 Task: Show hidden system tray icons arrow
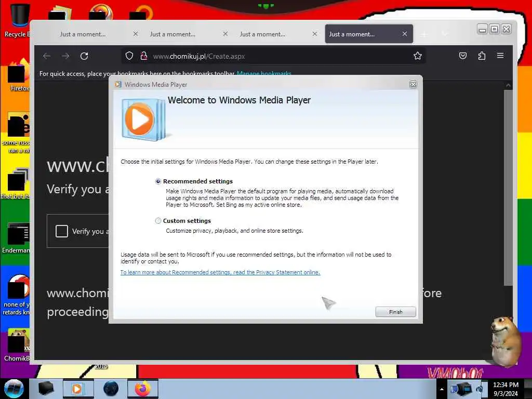point(442,389)
